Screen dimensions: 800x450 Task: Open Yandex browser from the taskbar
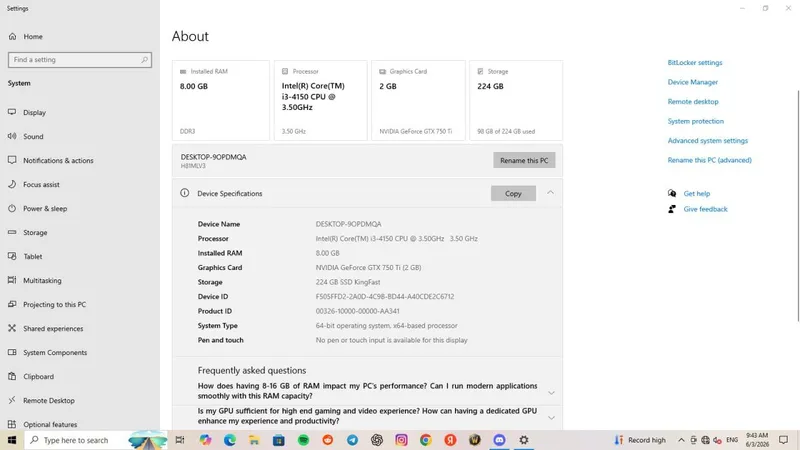(x=450, y=440)
